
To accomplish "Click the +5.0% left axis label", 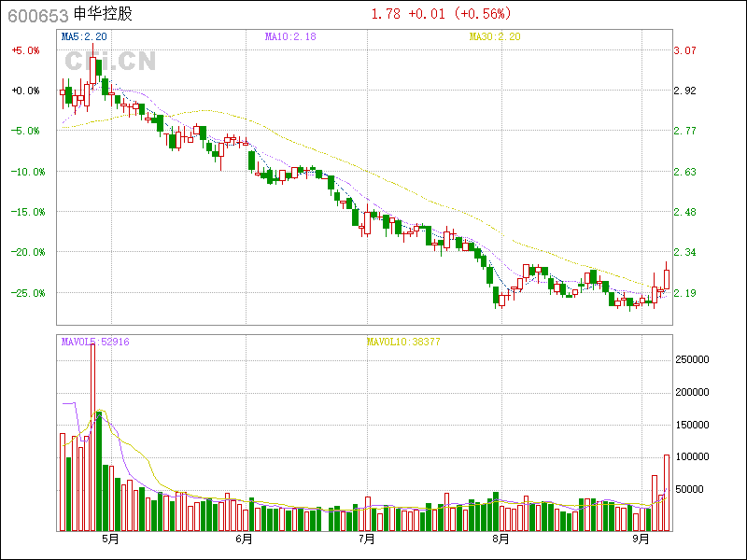I will 25,50.
